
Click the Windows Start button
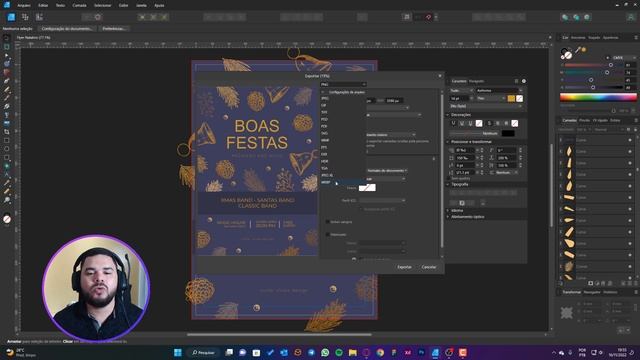(178, 352)
